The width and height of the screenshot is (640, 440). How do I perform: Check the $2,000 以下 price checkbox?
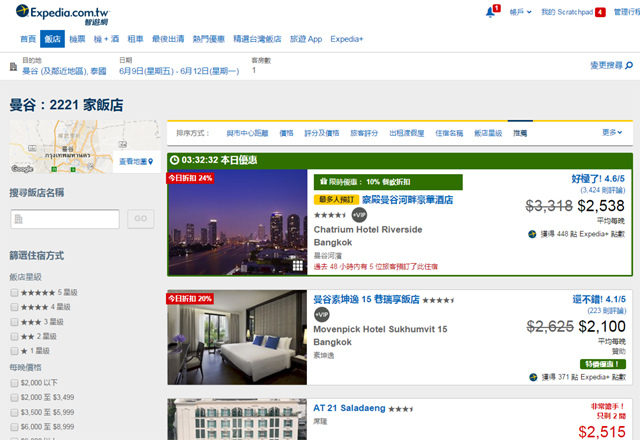(x=14, y=383)
